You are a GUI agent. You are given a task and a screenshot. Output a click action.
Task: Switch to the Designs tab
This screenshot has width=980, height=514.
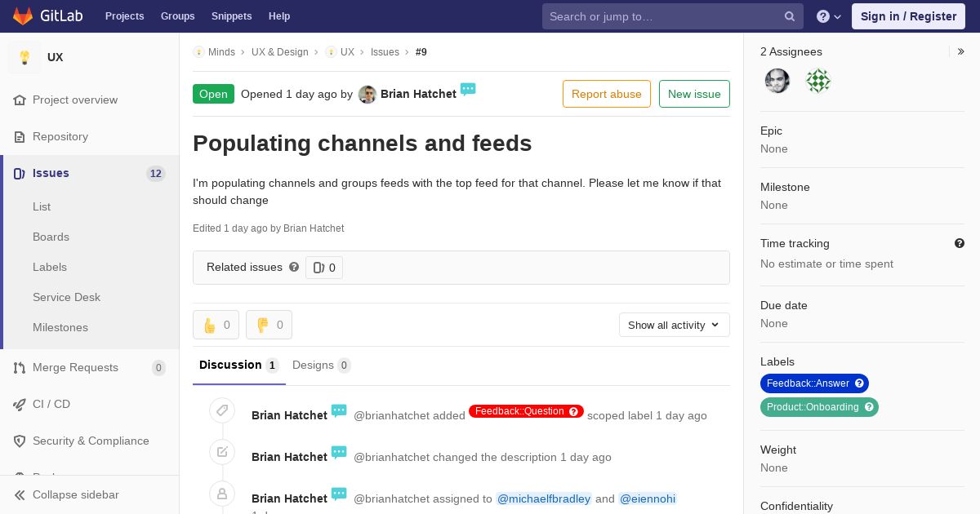322,366
